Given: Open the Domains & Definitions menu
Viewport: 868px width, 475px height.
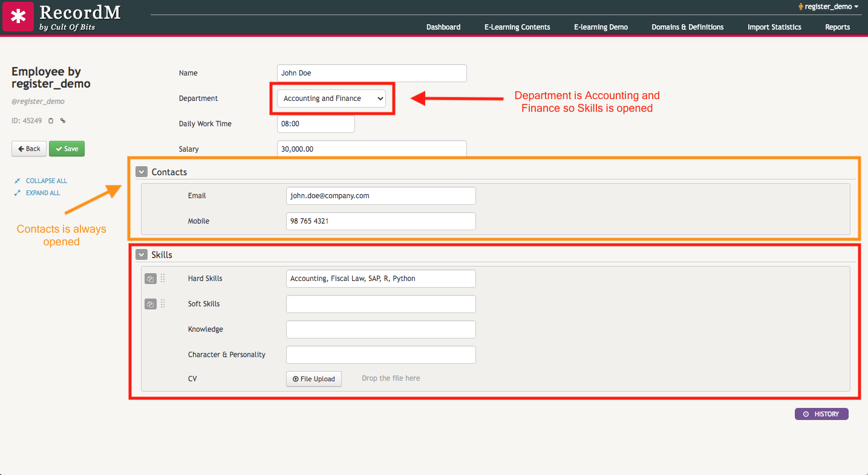Looking at the screenshot, I should [x=687, y=27].
